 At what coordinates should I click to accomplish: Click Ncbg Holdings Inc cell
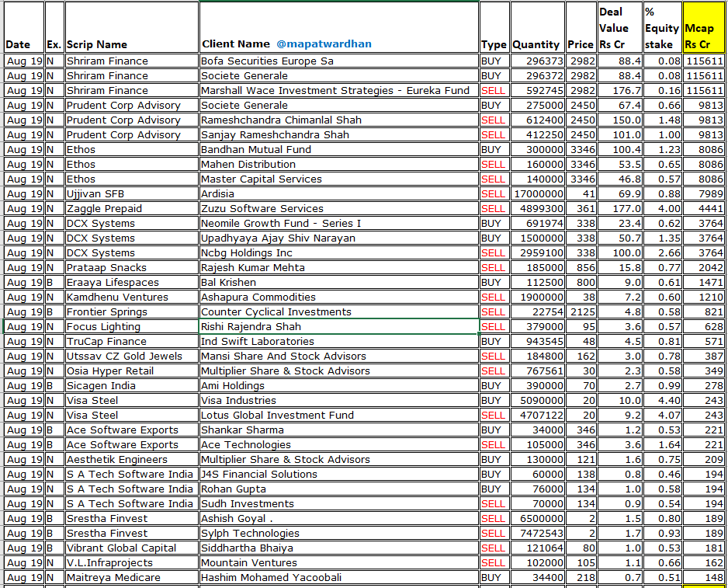339,253
